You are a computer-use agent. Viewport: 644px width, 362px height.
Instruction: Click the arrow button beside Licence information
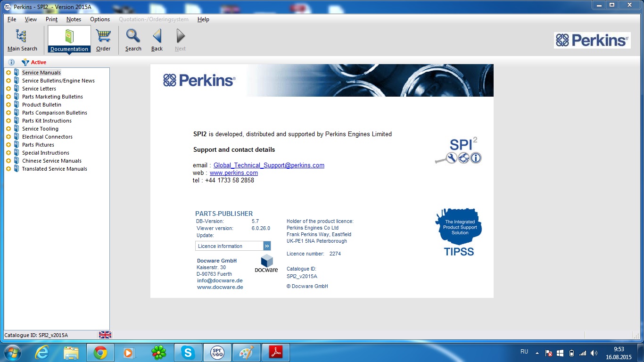click(x=267, y=246)
